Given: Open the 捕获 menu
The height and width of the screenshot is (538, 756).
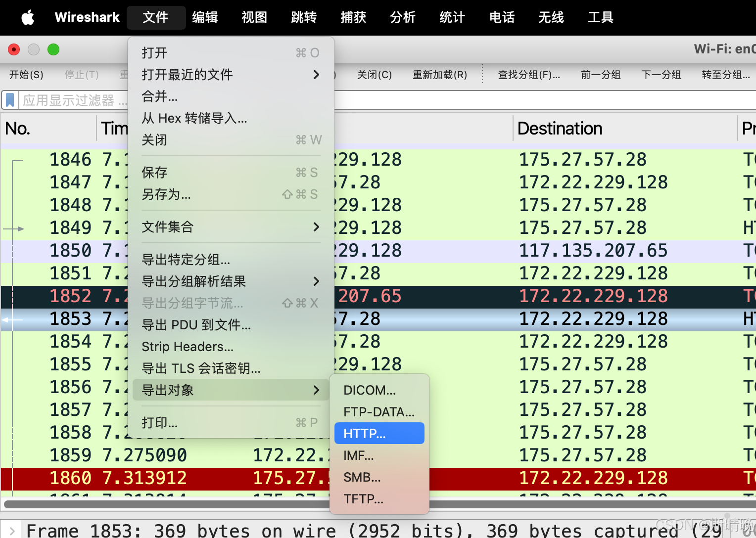Looking at the screenshot, I should click(x=353, y=17).
